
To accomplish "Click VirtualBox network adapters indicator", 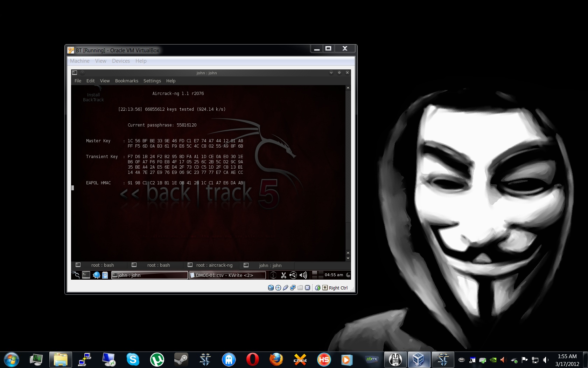I will [293, 288].
